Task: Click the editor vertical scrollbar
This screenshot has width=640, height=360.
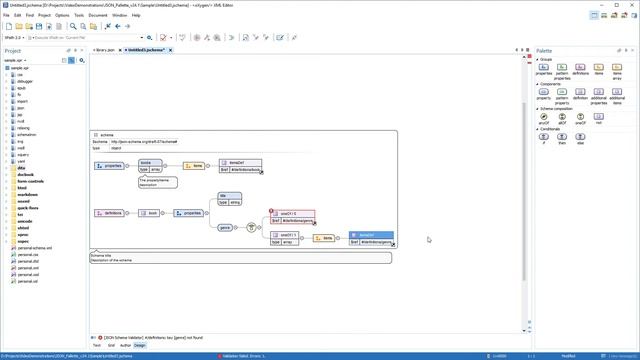Action: point(524,192)
